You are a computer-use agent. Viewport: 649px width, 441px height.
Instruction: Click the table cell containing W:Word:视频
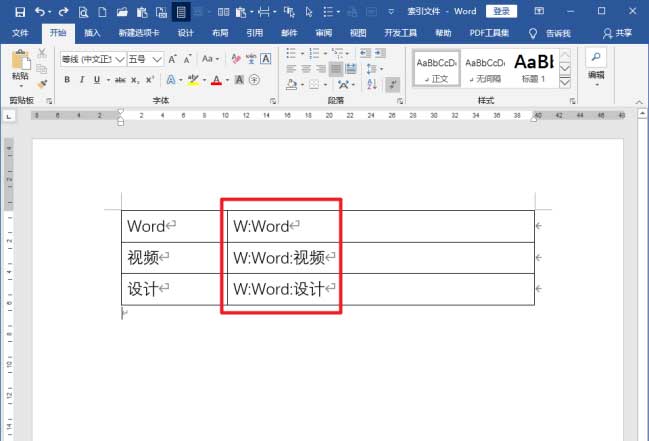click(282, 257)
